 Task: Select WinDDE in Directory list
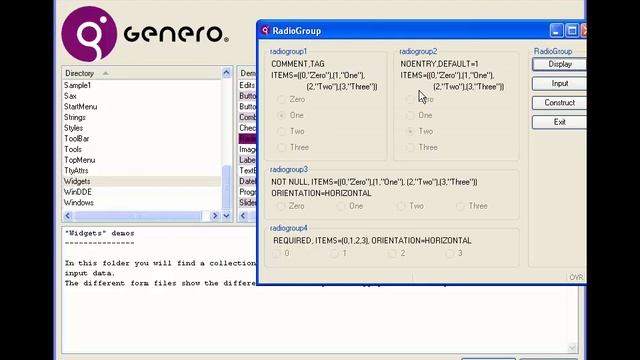[x=141, y=192]
